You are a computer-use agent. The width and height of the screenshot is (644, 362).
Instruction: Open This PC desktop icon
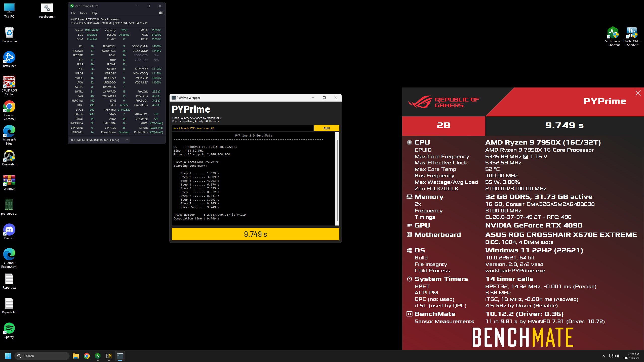pos(9,11)
